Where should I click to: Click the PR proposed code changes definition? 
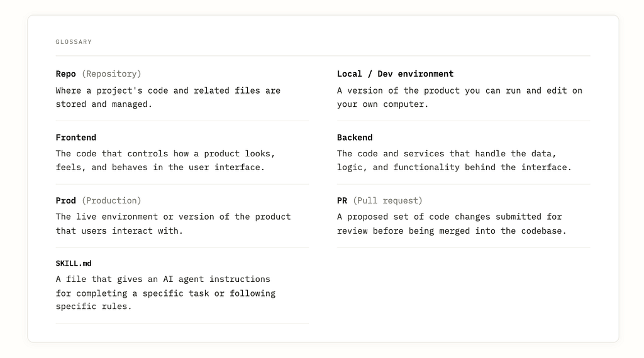tap(452, 224)
